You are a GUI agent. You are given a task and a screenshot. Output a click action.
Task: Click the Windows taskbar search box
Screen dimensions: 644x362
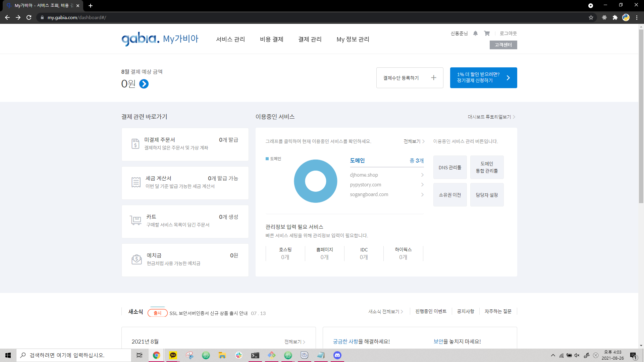point(74,355)
